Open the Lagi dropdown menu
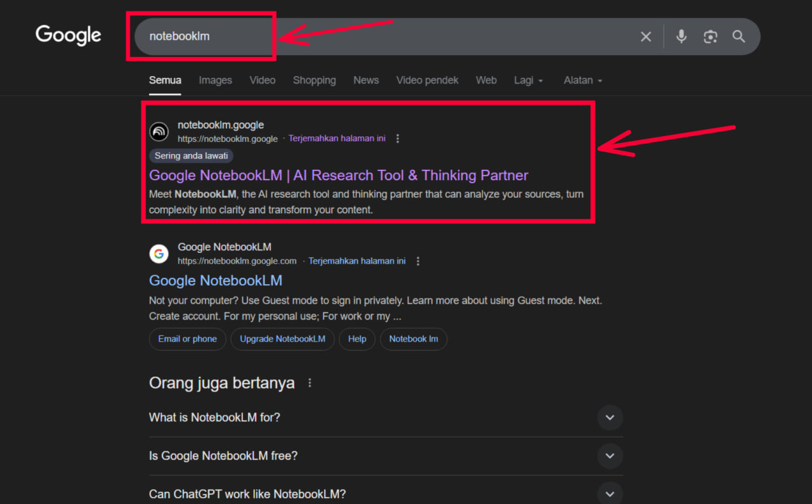 (x=528, y=80)
